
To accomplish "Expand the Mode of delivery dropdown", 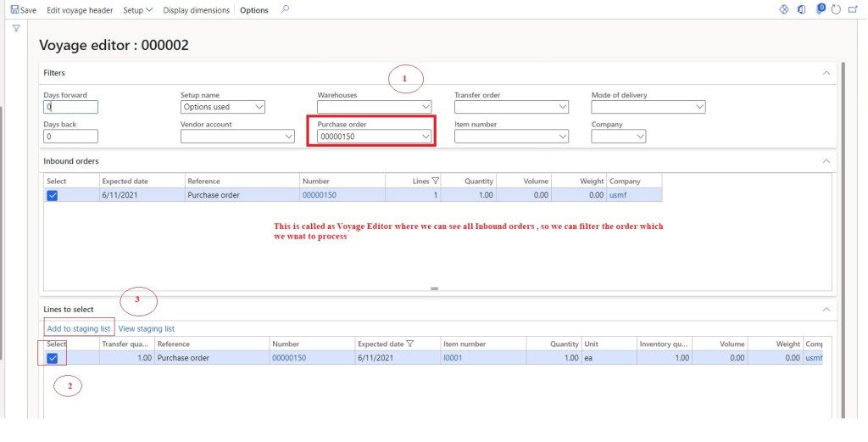I will click(698, 108).
